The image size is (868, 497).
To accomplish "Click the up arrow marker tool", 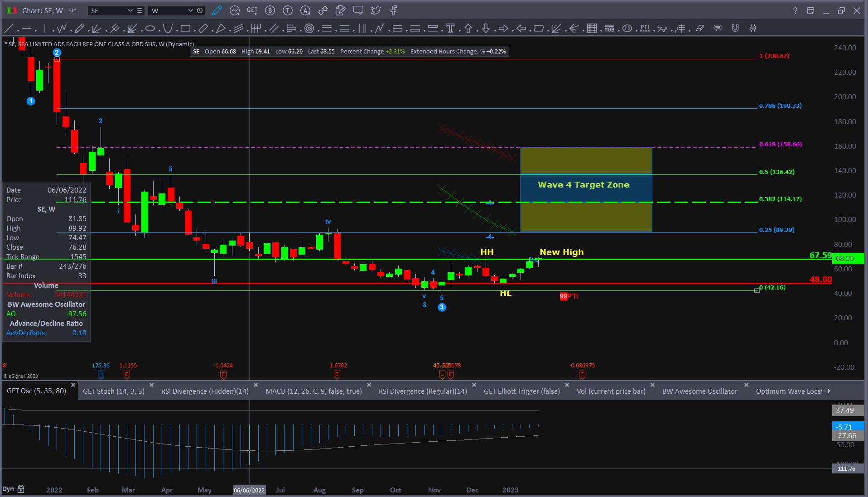I will pos(468,29).
